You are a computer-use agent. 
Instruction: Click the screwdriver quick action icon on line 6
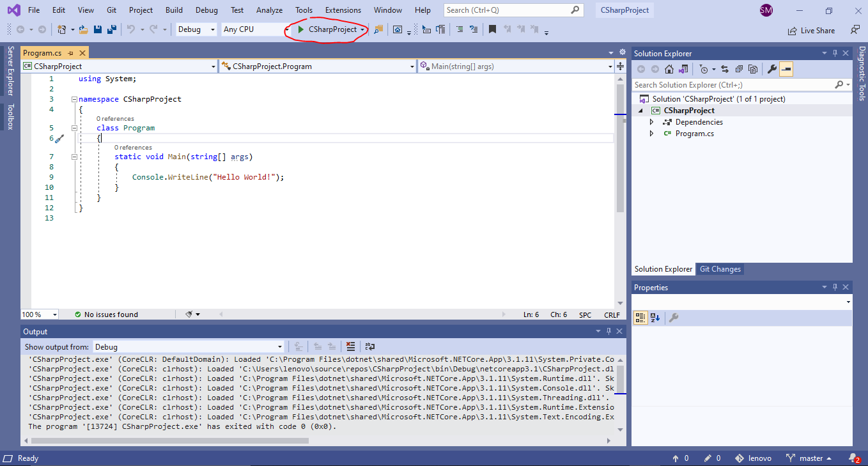[x=59, y=138]
